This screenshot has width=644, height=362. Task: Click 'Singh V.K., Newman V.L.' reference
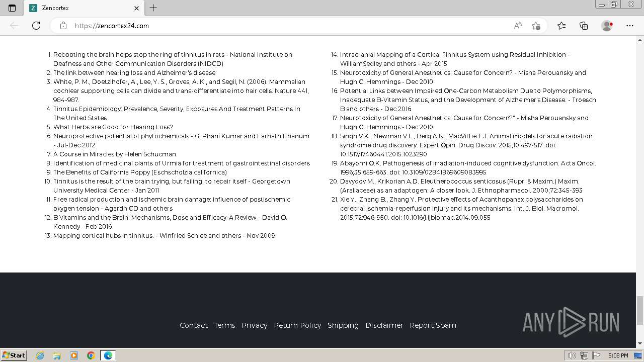coord(466,145)
